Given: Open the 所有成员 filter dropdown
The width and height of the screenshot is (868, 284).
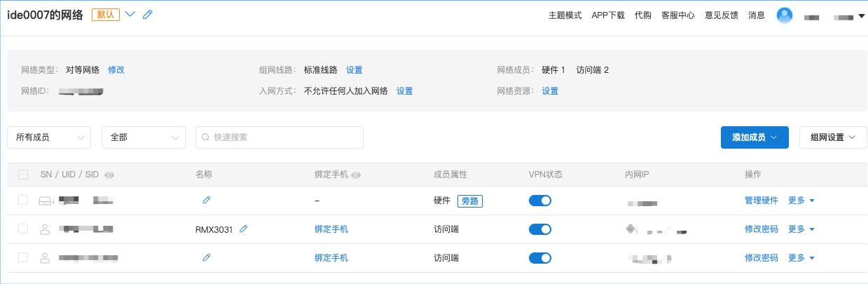Looking at the screenshot, I should click(x=49, y=137).
